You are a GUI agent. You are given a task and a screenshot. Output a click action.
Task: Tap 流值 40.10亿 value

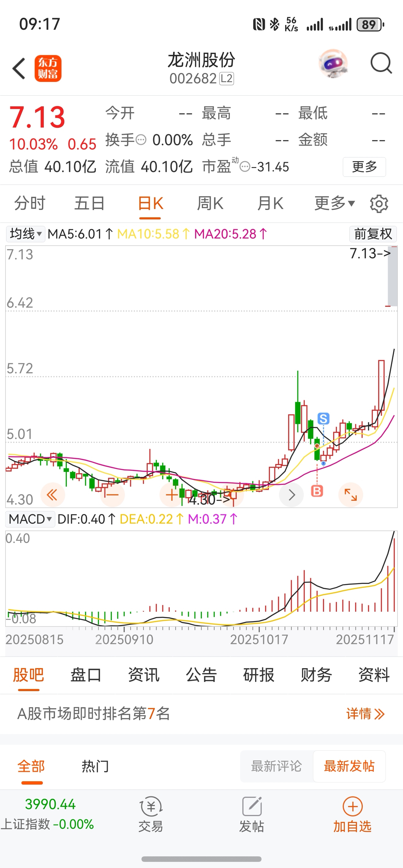tap(149, 166)
